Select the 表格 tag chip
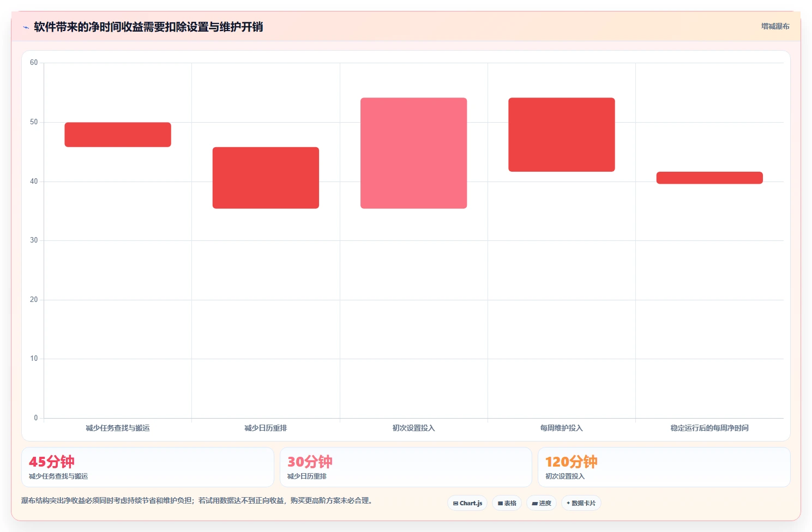This screenshot has width=812, height=532. click(x=507, y=503)
